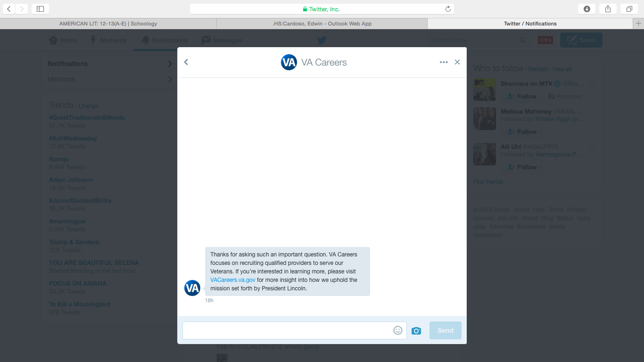Open Messages in Twitter navigation
Screen dimensions: 644x362
click(222, 40)
